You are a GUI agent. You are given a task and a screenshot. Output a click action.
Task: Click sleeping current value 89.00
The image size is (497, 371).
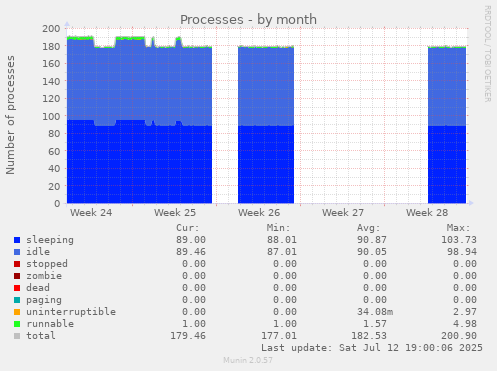(191, 240)
